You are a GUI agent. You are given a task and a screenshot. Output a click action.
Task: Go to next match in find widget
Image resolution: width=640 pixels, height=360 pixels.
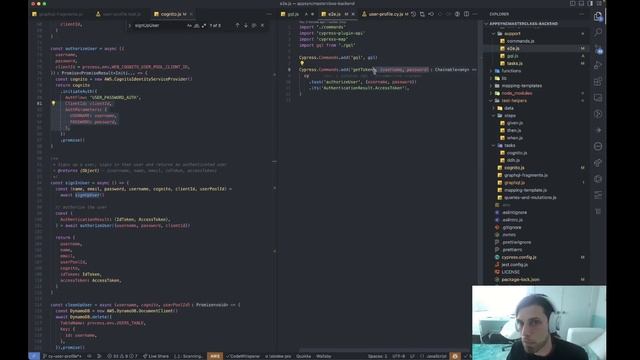[246, 26]
